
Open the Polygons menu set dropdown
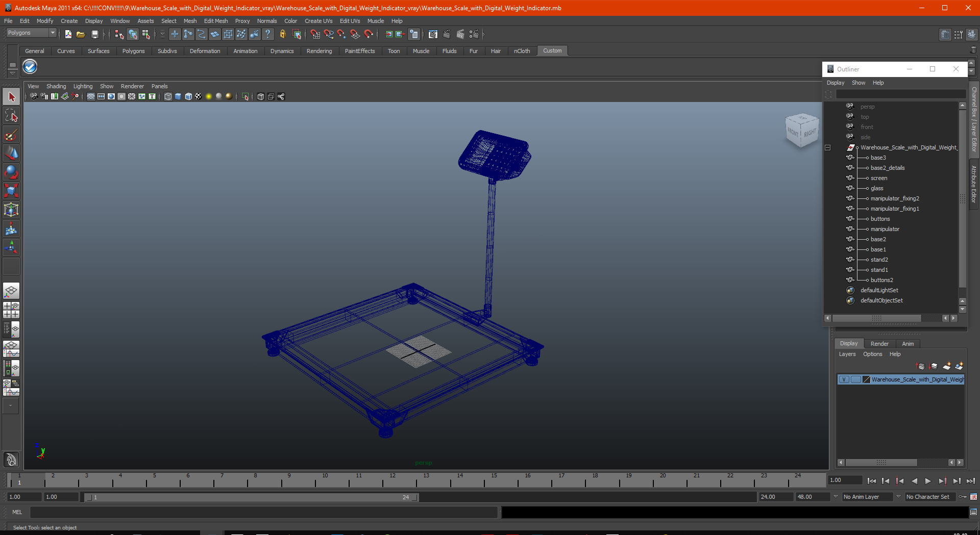tap(31, 33)
